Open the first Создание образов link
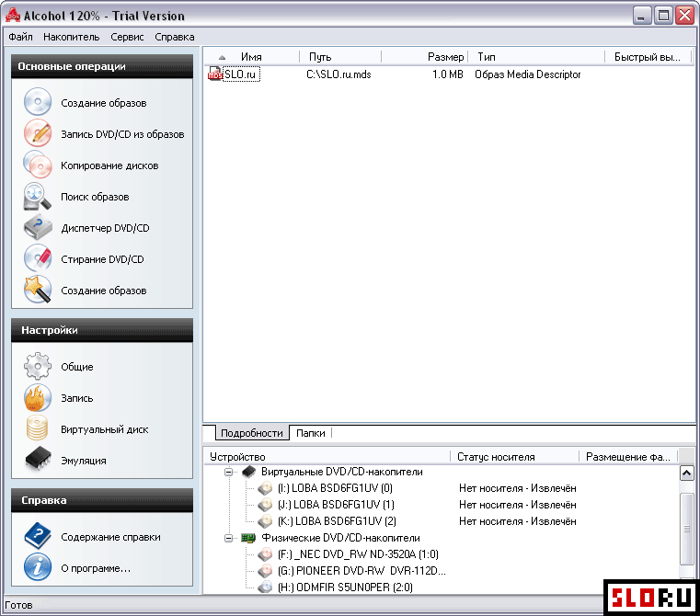 point(104,103)
